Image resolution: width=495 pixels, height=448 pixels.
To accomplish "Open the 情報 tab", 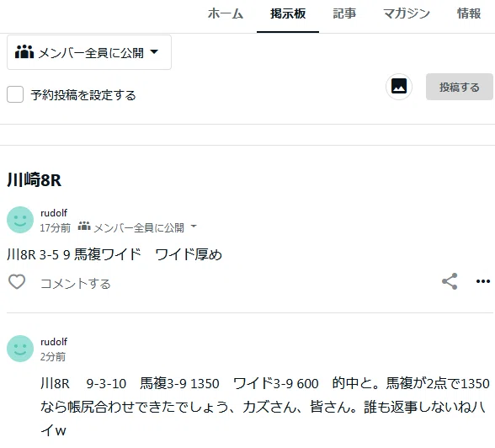I will coord(469,13).
